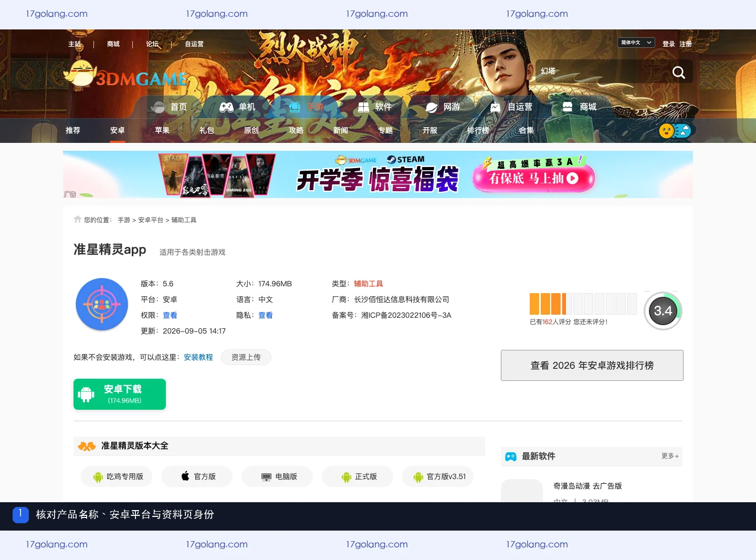The image size is (756, 560).
Task: Click the emoji faces badge
Action: 675,131
